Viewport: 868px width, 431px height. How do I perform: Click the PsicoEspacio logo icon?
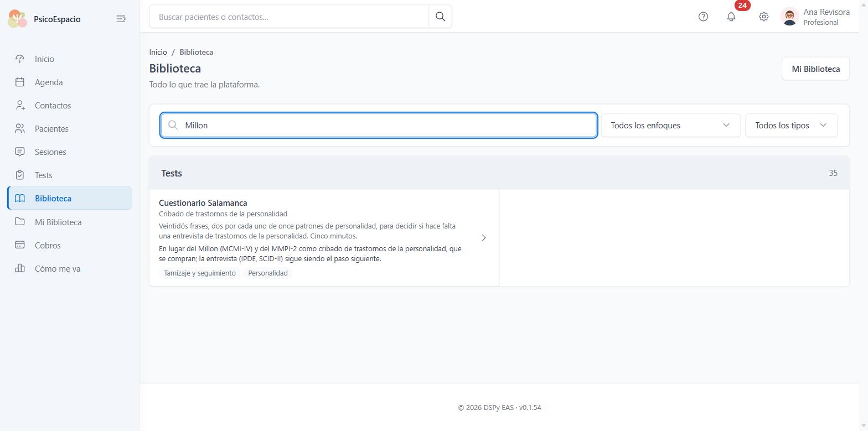18,19
